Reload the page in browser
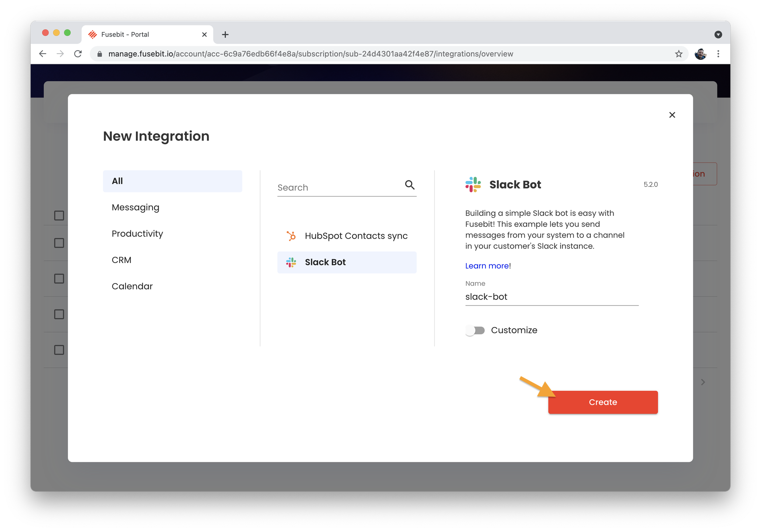This screenshot has width=761, height=532. point(78,54)
